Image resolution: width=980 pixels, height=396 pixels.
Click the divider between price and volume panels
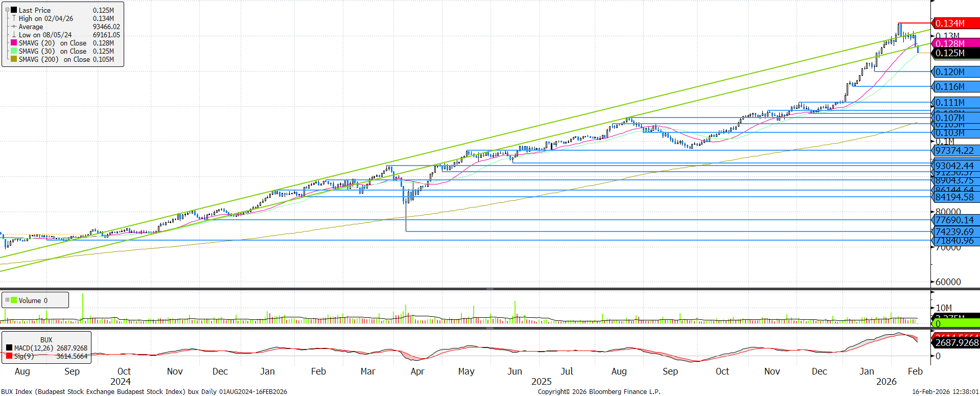[489, 289]
